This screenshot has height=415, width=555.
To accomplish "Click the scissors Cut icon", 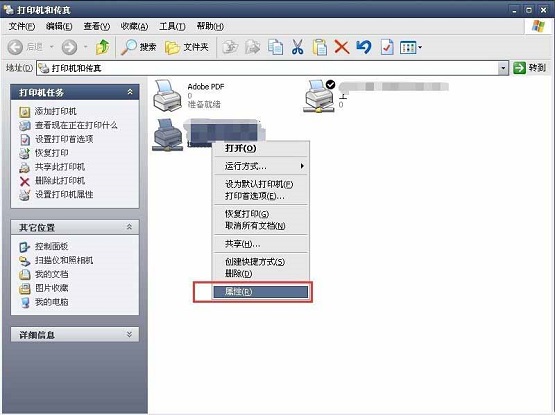I will click(297, 47).
